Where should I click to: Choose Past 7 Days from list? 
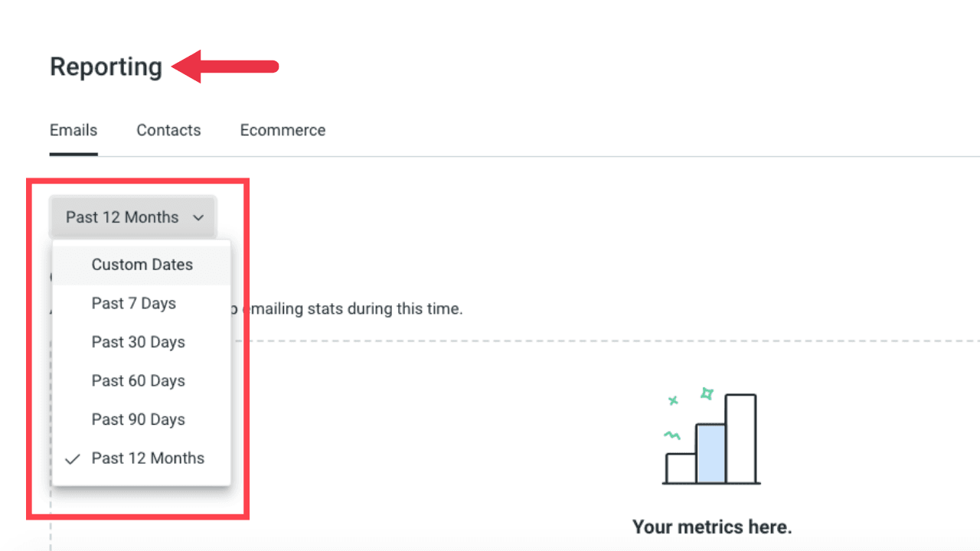142,304
